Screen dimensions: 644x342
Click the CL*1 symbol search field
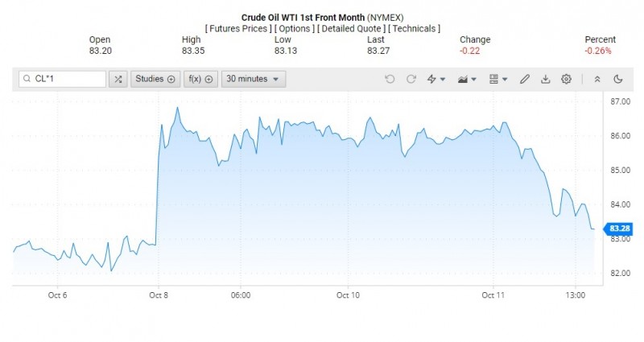coord(63,79)
